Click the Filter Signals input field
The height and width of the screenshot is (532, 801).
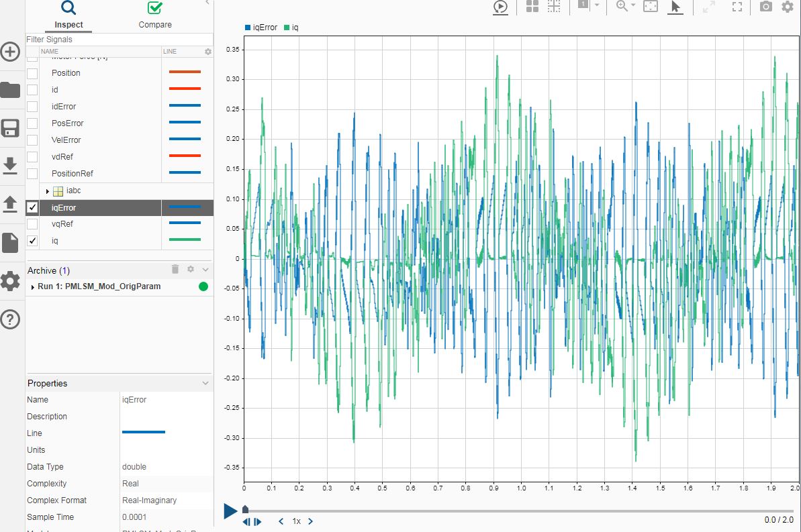[119, 40]
